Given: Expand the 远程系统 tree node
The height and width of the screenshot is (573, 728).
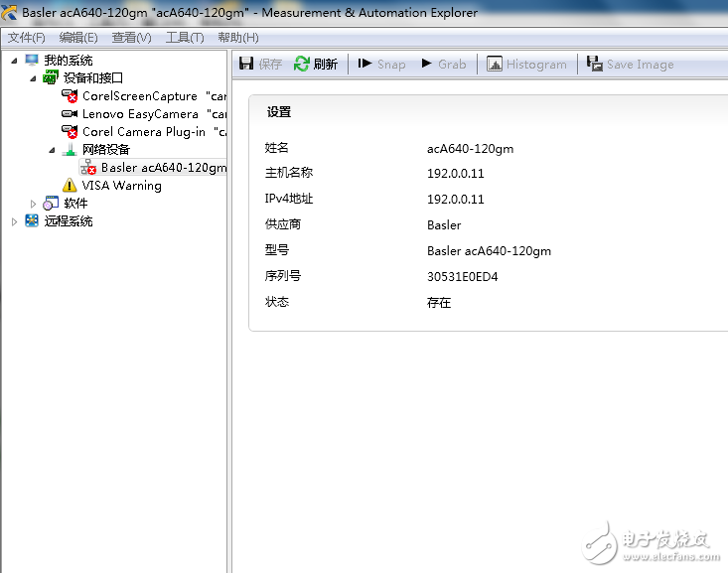Looking at the screenshot, I should 14,221.
